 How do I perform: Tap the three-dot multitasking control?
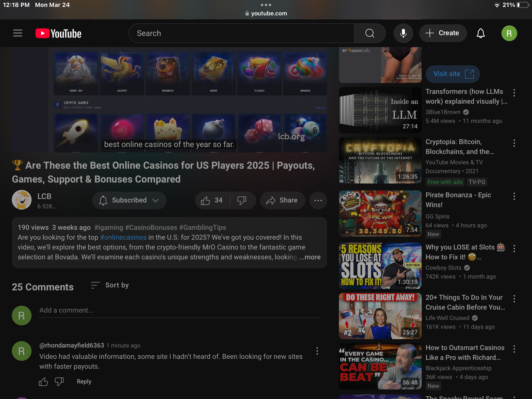266,5
